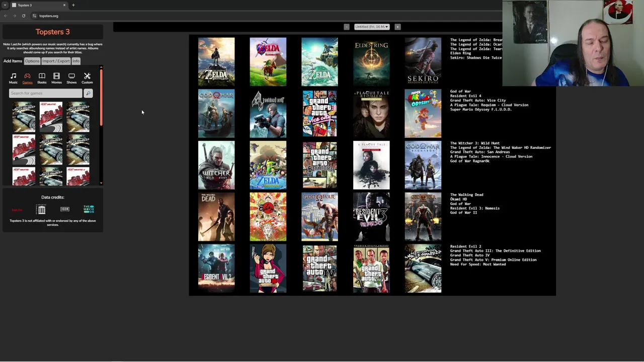Select the Super Mario Odyssey cover

point(423,114)
